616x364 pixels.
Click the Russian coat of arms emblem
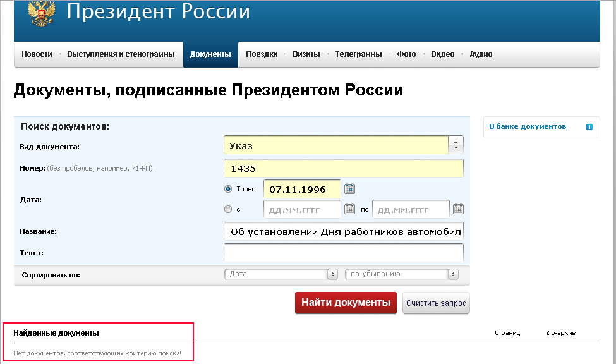[x=41, y=13]
